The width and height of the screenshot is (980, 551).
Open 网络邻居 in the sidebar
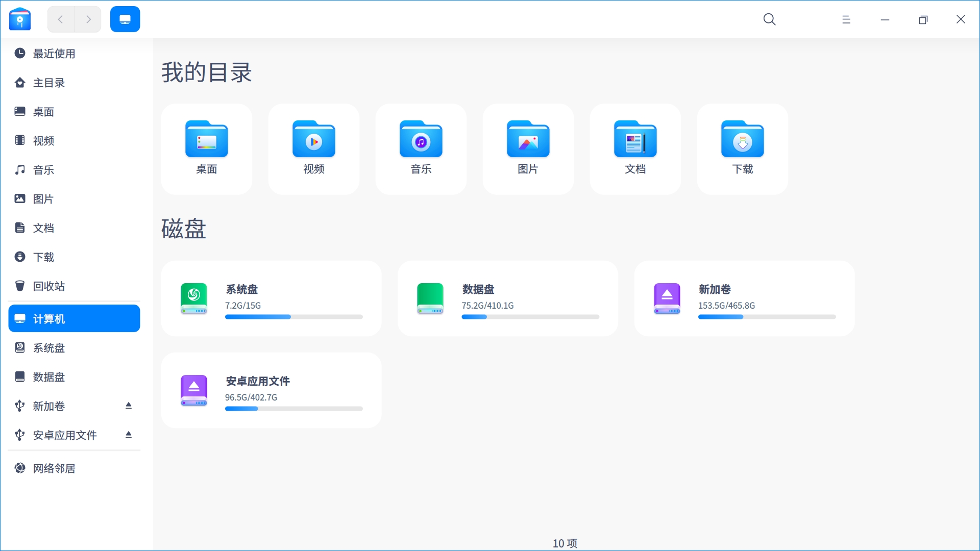[54, 468]
